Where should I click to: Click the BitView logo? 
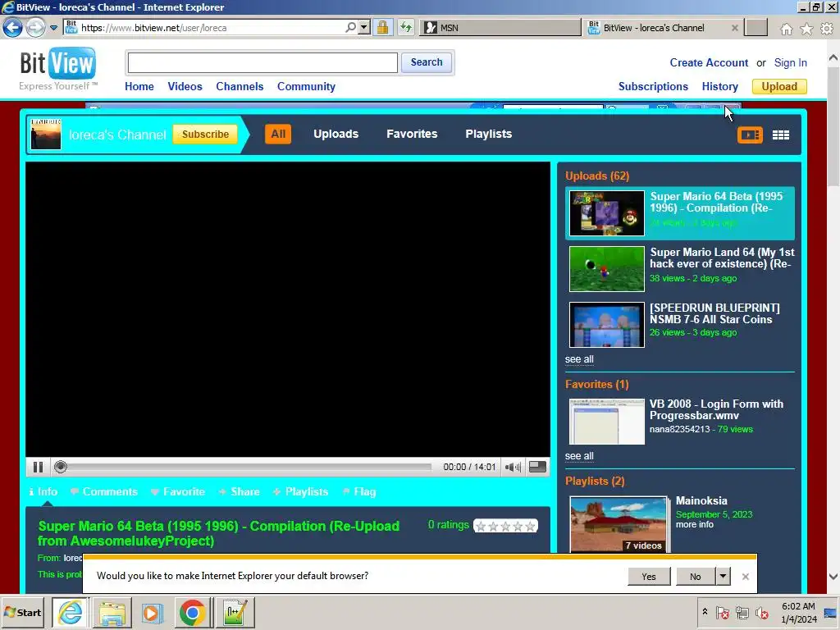point(58,69)
